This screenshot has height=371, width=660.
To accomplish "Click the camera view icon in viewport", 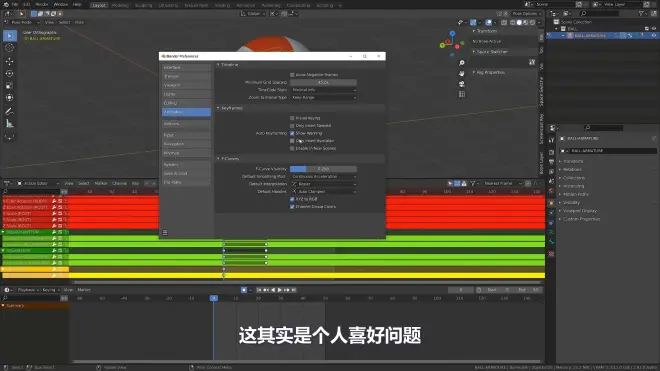I will click(462, 84).
